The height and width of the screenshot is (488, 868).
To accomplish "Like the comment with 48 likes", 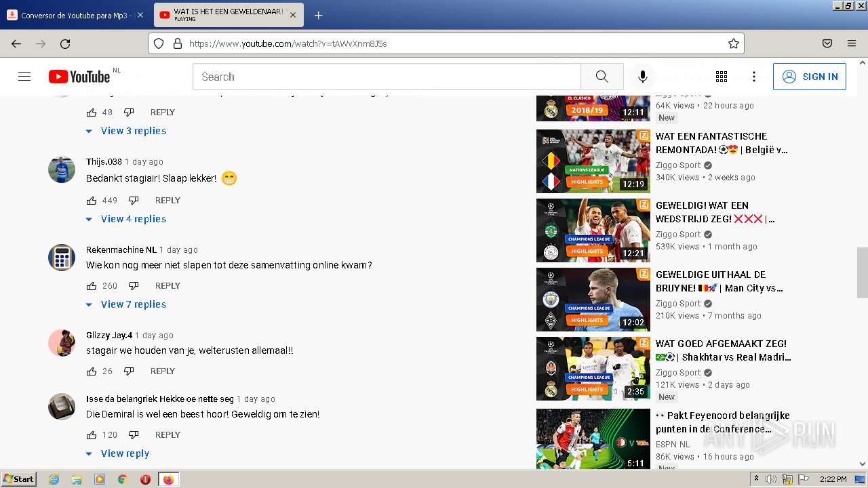I will click(x=92, y=113).
